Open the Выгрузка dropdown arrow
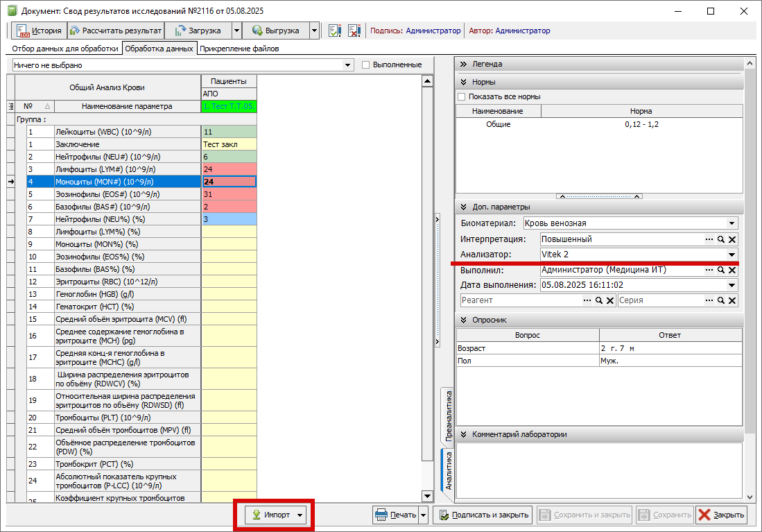This screenshot has width=762, height=532. tap(314, 31)
